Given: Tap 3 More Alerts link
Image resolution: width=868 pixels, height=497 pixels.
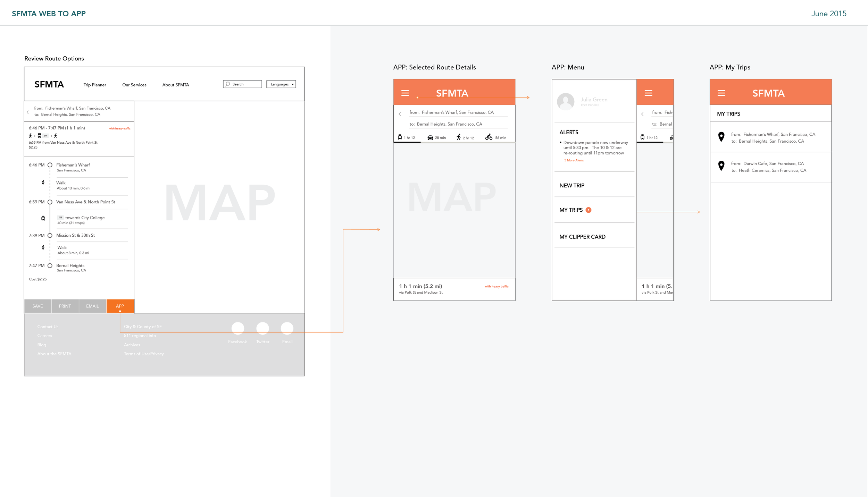Looking at the screenshot, I should (x=574, y=160).
